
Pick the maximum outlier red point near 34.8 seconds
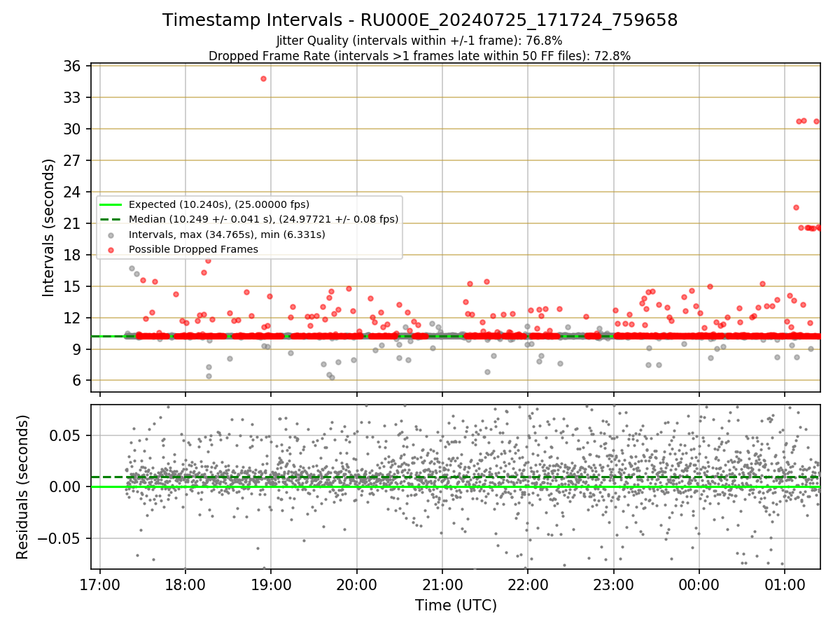click(x=263, y=78)
